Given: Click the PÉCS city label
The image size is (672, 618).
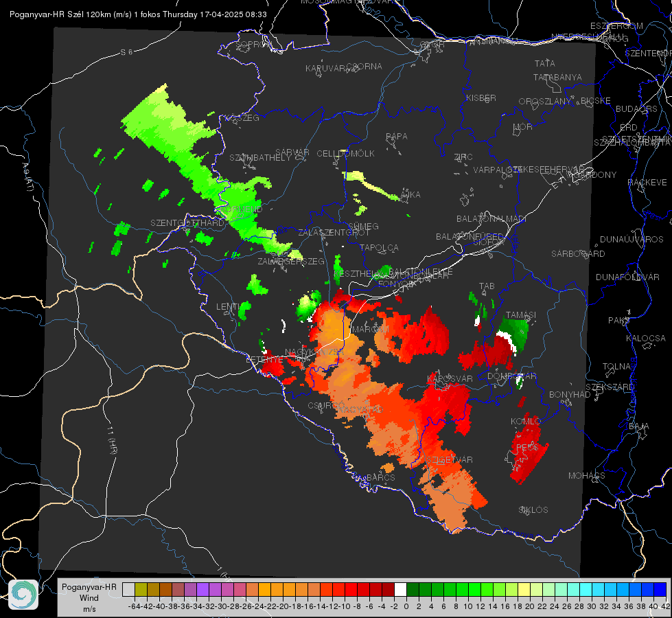Looking at the screenshot, I should click(x=526, y=447).
